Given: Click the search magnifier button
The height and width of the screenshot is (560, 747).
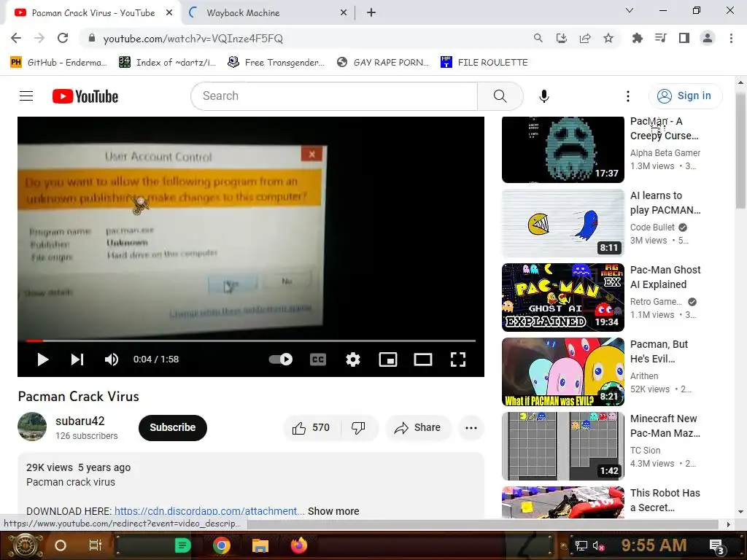Looking at the screenshot, I should [x=500, y=96].
